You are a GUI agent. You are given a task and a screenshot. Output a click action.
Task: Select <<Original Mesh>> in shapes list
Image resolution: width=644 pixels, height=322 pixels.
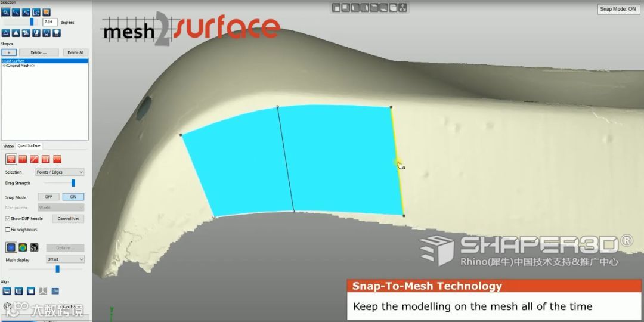pos(45,66)
